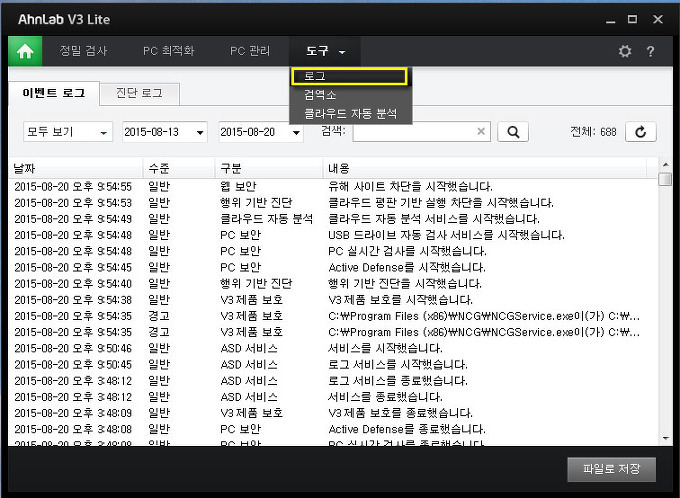
Task: Select row 클라우드 자동 분석 서비스를 시작했습니다.
Action: [333, 219]
